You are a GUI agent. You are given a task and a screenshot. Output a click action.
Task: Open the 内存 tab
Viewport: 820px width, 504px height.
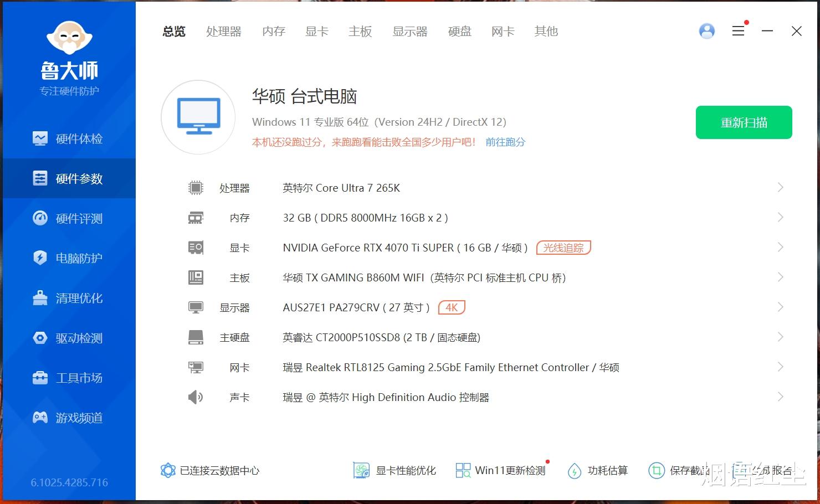274,32
